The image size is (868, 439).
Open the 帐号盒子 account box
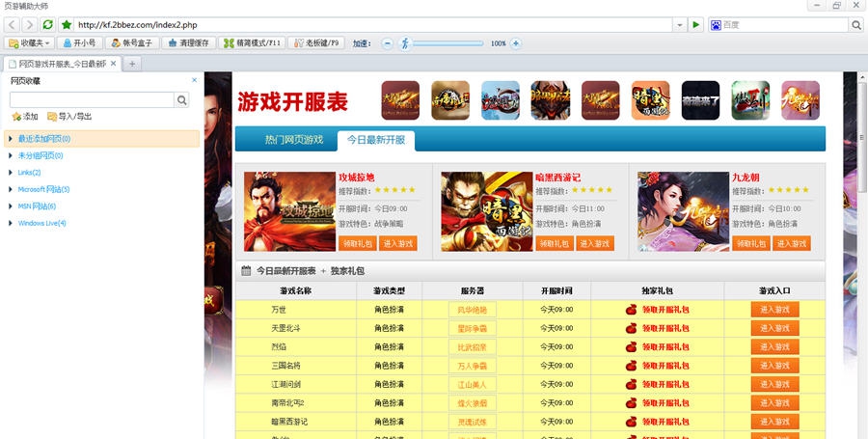132,43
